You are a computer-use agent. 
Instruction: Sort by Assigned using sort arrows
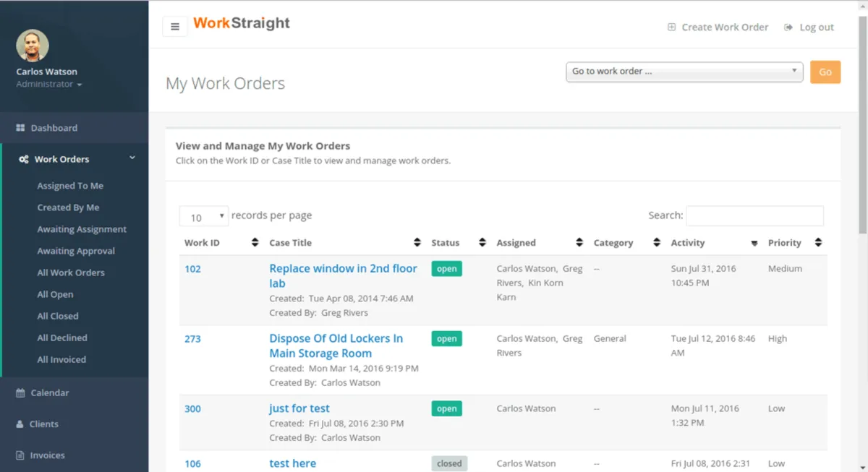point(579,243)
